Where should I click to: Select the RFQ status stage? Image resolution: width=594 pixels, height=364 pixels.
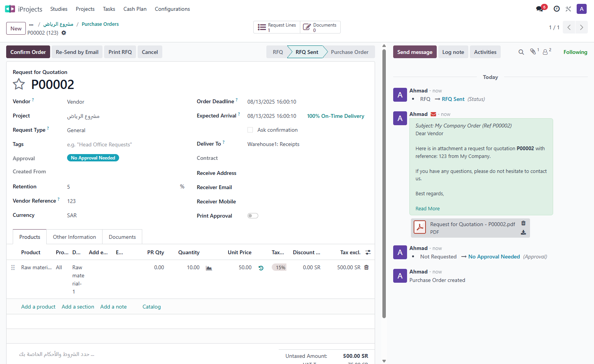tap(278, 52)
